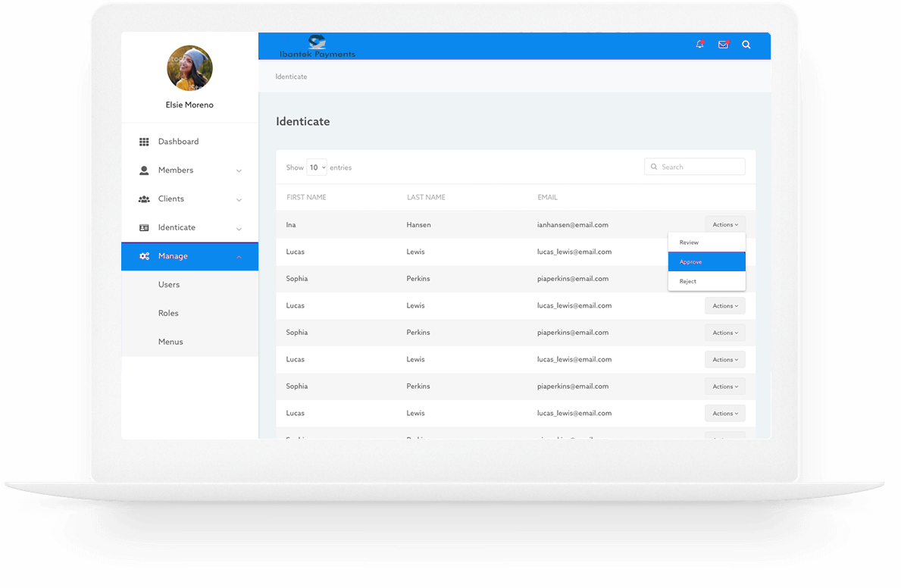Click the Manage gears icon
This screenshot has height=588, width=901.
tap(144, 256)
